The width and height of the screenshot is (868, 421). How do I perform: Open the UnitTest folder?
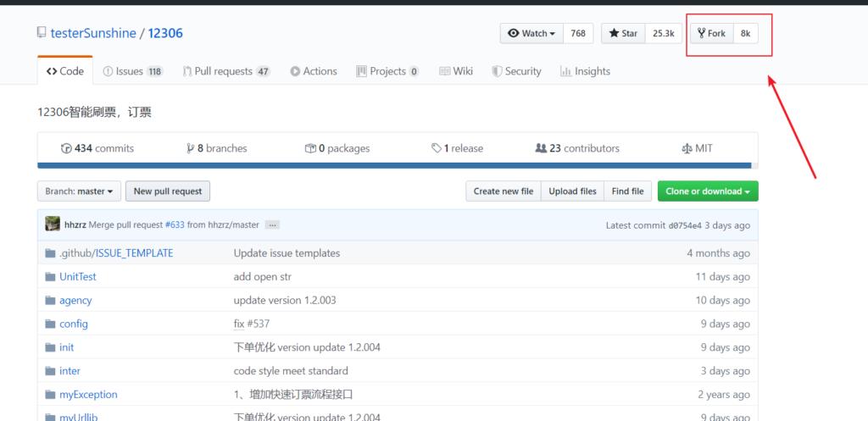click(77, 277)
